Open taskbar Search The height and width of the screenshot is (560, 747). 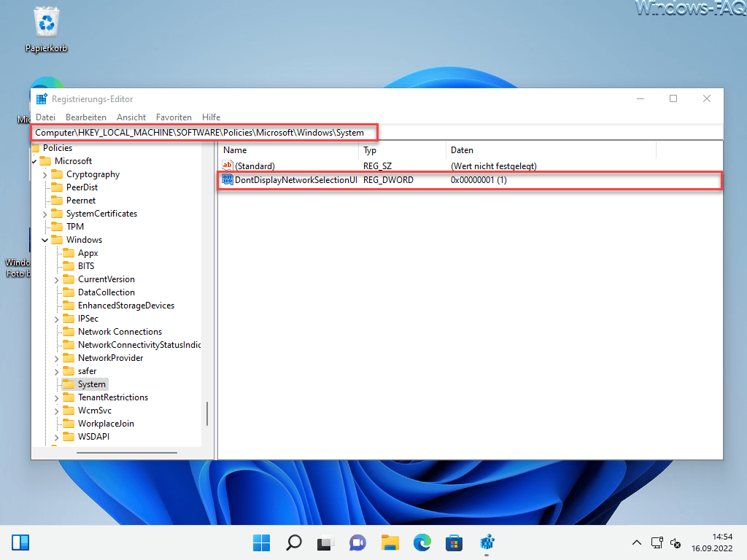[293, 542]
